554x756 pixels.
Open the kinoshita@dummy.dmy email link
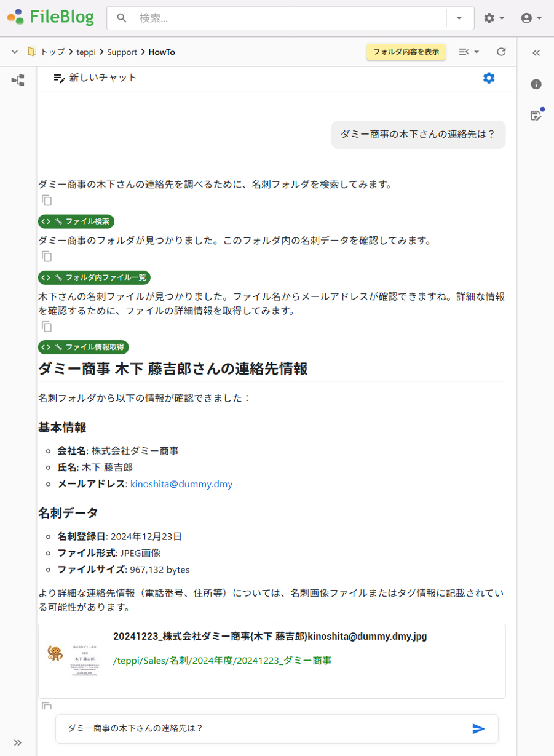pyautogui.click(x=181, y=484)
